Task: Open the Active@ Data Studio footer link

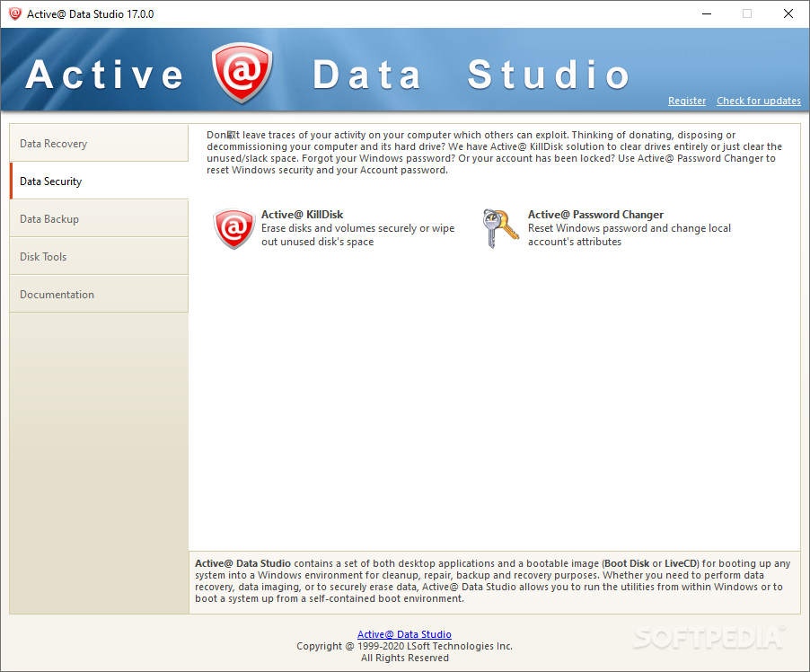Action: pyautogui.click(x=404, y=634)
